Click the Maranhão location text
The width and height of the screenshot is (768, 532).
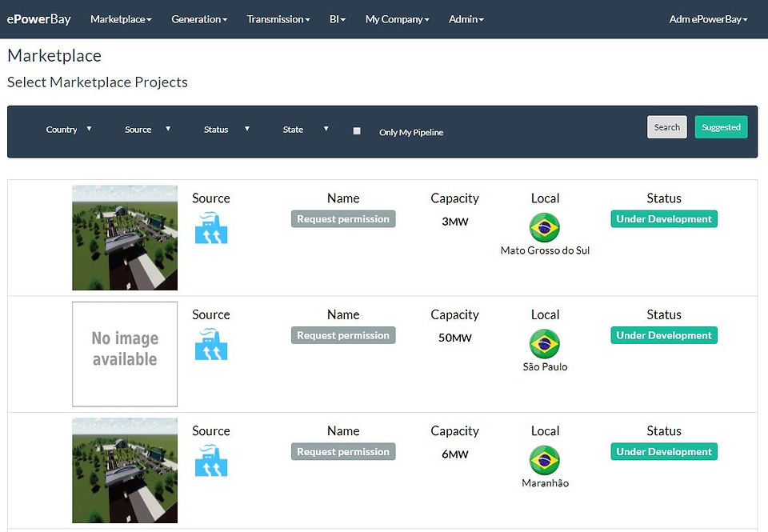[x=545, y=483]
